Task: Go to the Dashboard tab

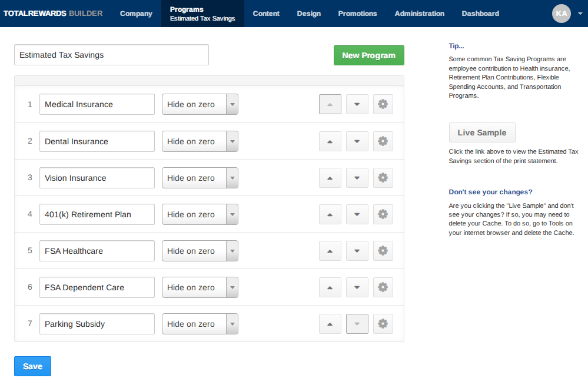Action: pyautogui.click(x=480, y=14)
